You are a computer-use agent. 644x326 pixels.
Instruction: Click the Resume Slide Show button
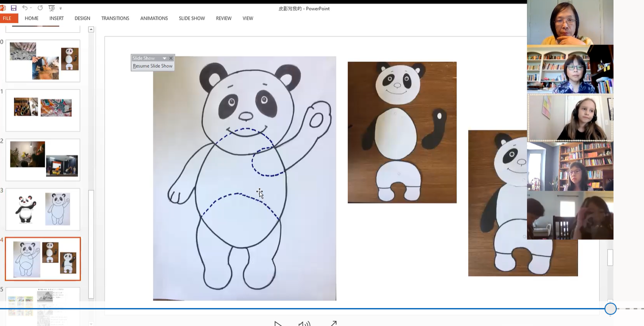coord(152,66)
